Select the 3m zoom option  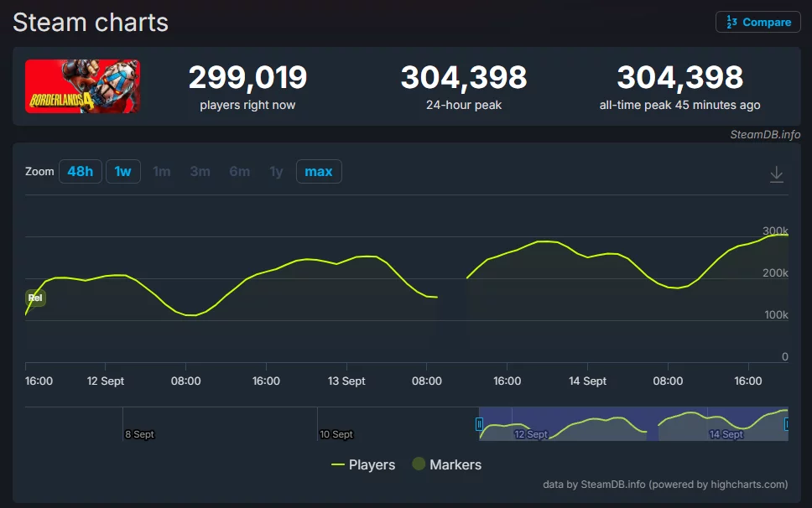click(x=200, y=171)
